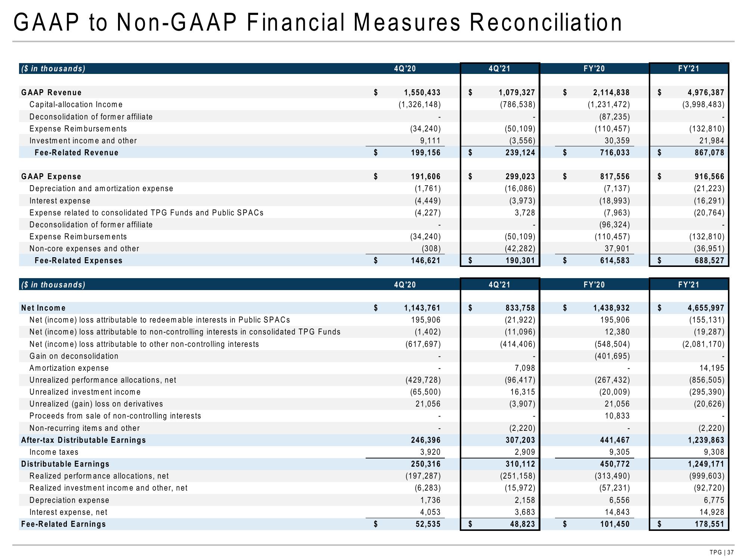747x560 pixels.
Task: Select 'Realized performance allocations, net' label
Action: point(99,476)
